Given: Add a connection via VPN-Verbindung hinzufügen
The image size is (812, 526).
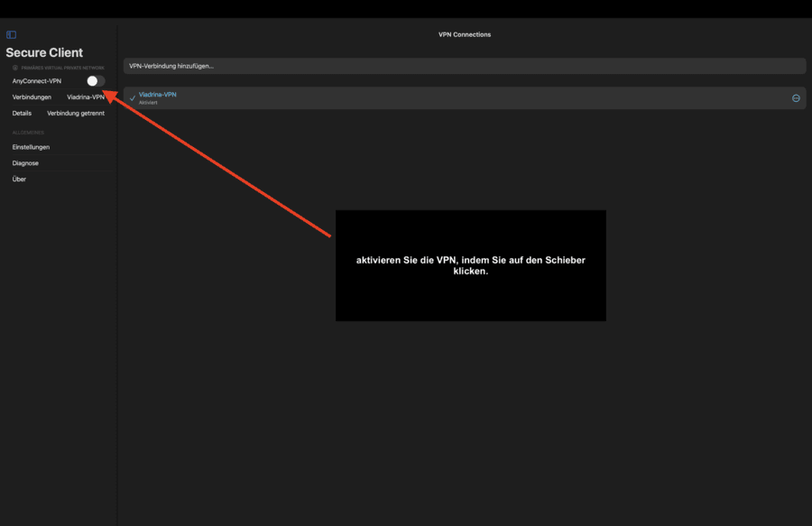Looking at the screenshot, I should pyautogui.click(x=465, y=66).
